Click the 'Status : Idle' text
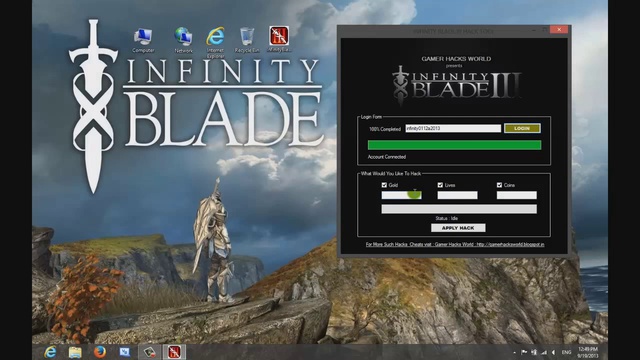This screenshot has height=360, width=640. pos(447,218)
